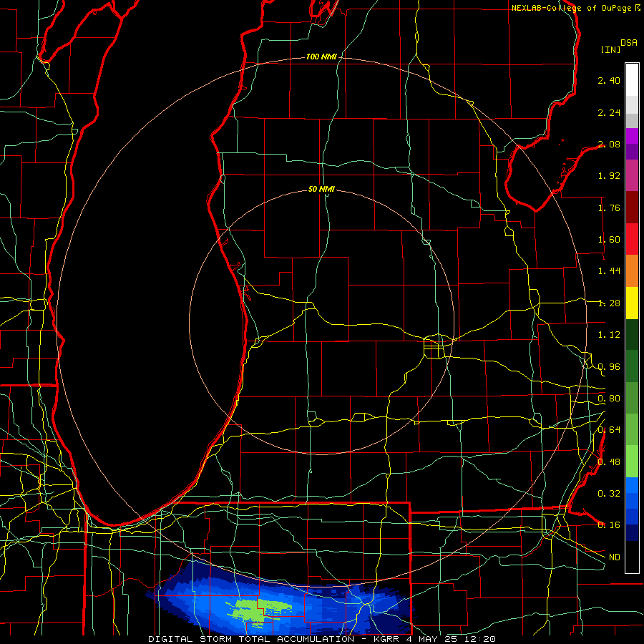Click the 1.60 legend value
The width and height of the screenshot is (644, 644).
[x=609, y=240]
